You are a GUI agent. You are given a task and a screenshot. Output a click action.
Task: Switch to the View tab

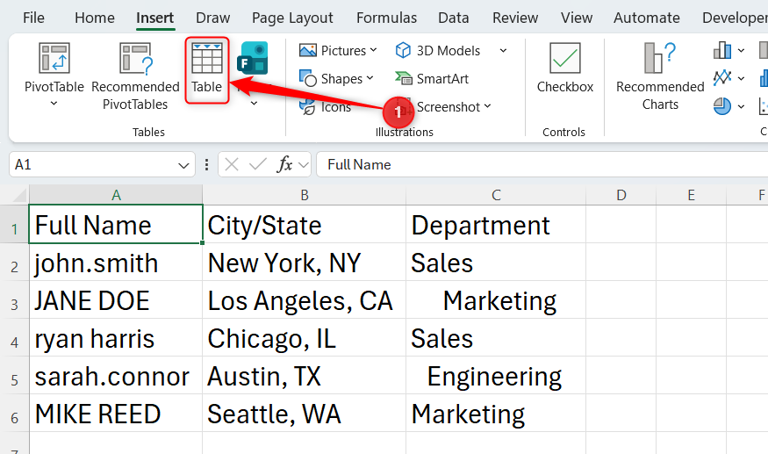click(576, 18)
